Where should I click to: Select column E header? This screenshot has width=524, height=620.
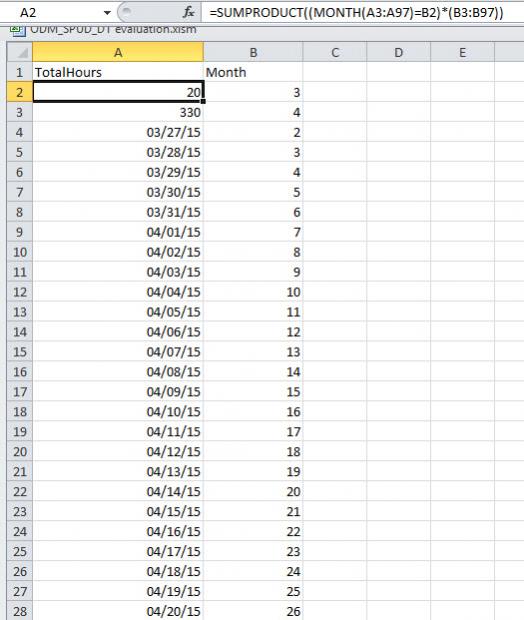(462, 52)
